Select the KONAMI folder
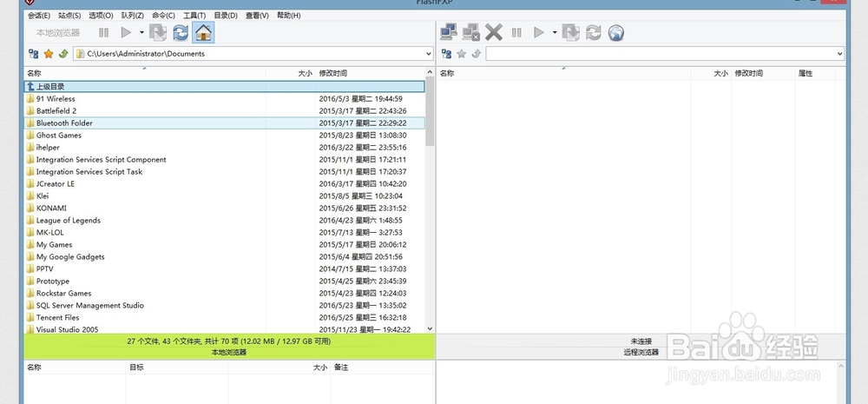The width and height of the screenshot is (868, 404). 225,209
